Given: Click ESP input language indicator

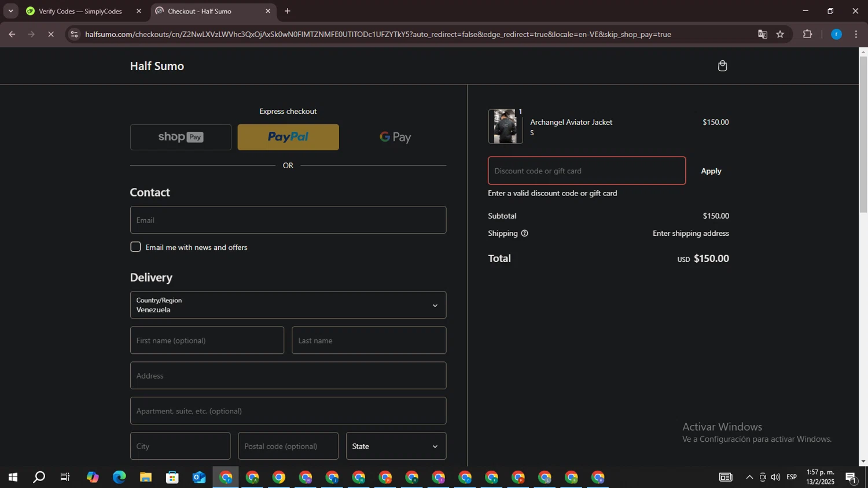Looking at the screenshot, I should pyautogui.click(x=792, y=477).
